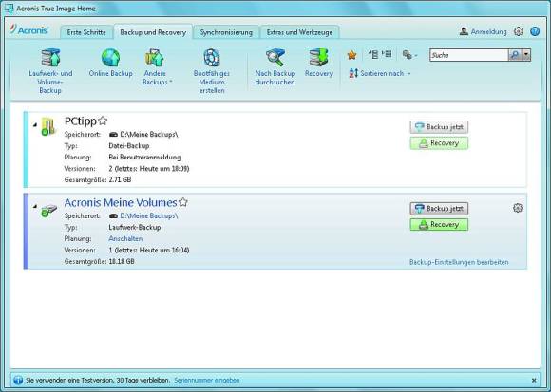Click the info icon in status bar
Image resolution: width=551 pixels, height=392 pixels.
coord(18,380)
